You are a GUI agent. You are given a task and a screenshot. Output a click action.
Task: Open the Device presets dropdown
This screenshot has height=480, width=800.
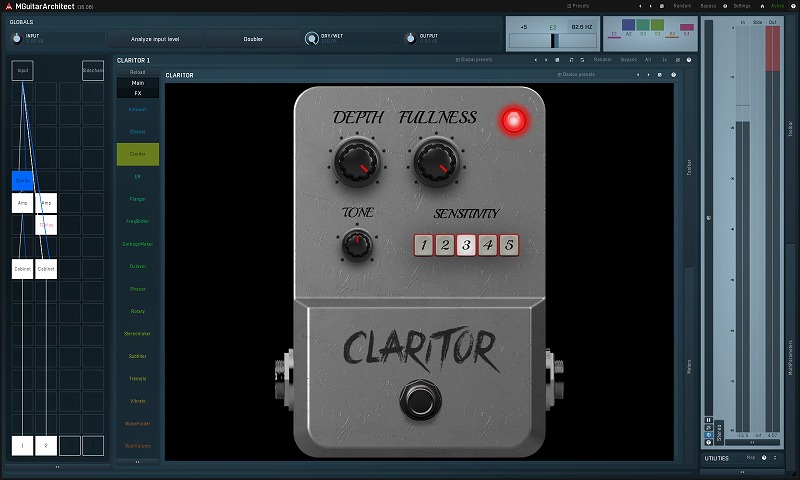(576, 75)
